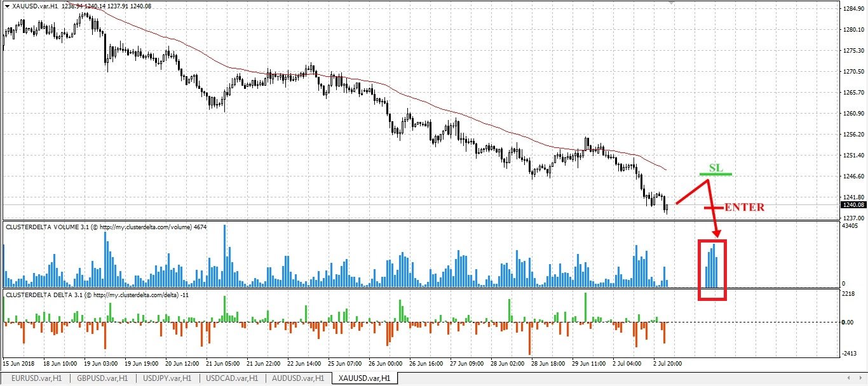Viewport: 868px width, 386px height.
Task: Click the 2218 delta scale value
Action: (x=848, y=295)
